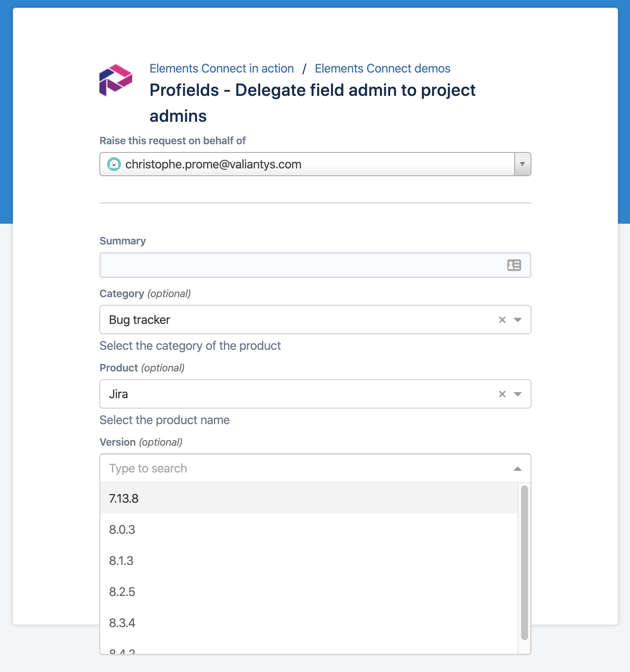
Task: Pick version 8.3.4 option
Action: (122, 623)
